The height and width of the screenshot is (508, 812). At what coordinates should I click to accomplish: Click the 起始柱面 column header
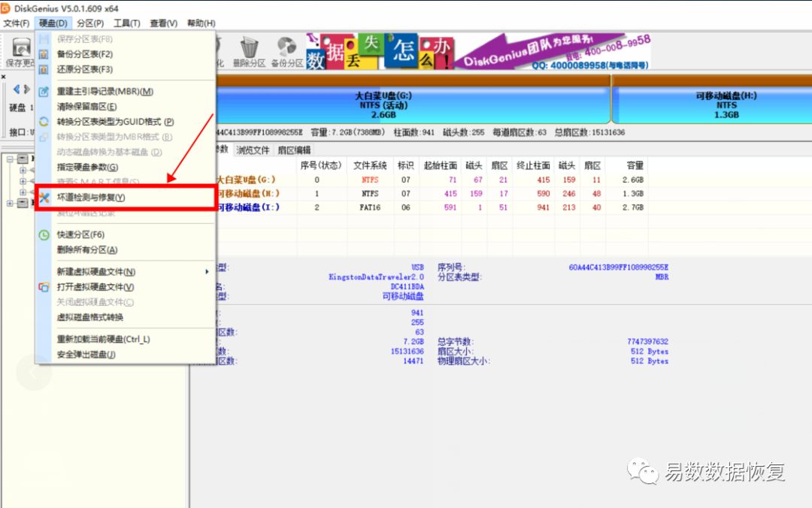pos(440,166)
